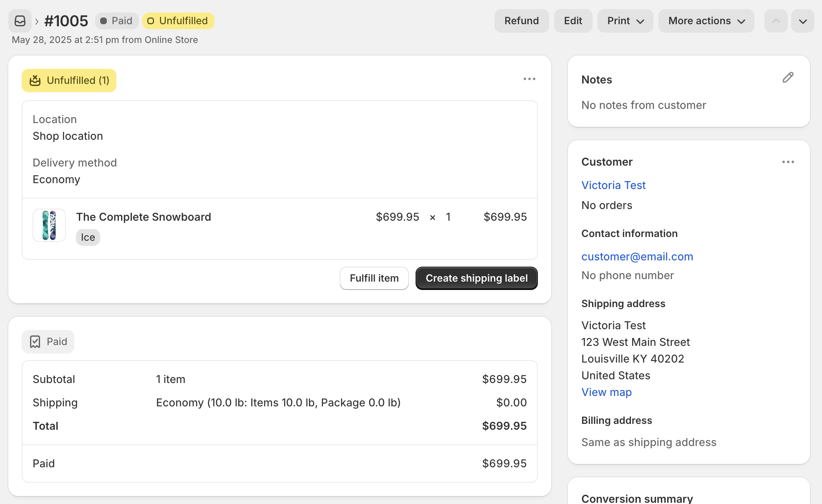The width and height of the screenshot is (822, 504).
Task: Open the Unfulfilled card three-dot menu
Action: coord(529,79)
